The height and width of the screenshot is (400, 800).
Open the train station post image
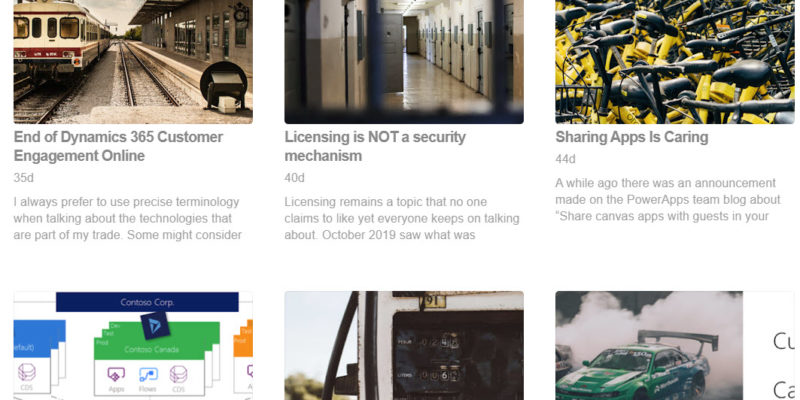tap(133, 62)
